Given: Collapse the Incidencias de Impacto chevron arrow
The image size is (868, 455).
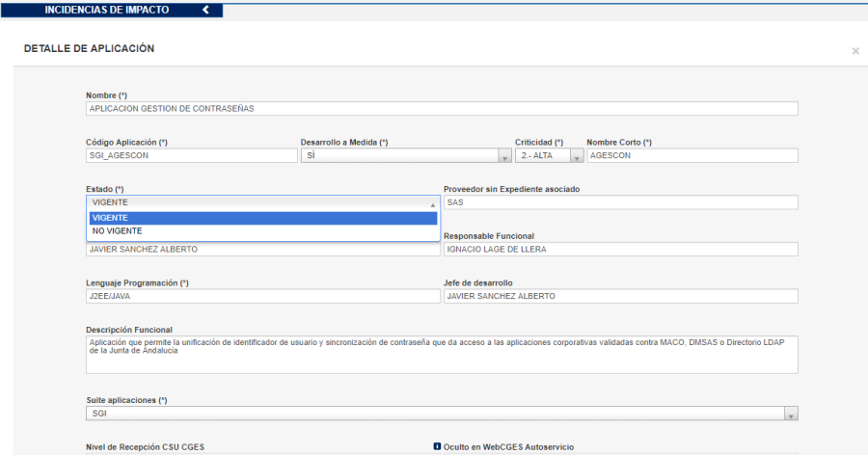Looking at the screenshot, I should (206, 10).
